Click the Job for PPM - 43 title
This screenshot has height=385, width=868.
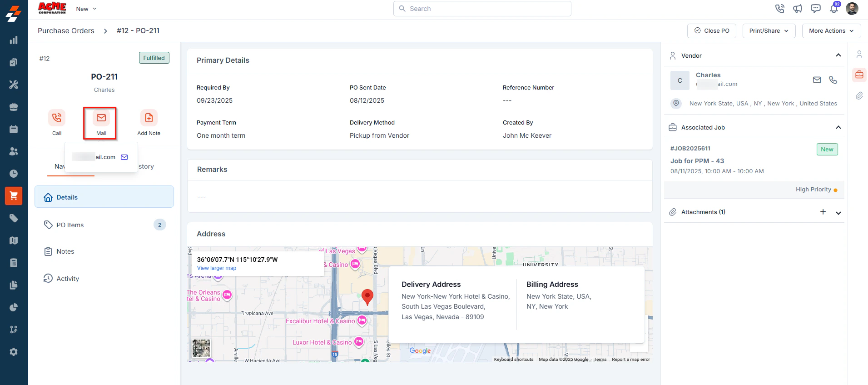(697, 161)
